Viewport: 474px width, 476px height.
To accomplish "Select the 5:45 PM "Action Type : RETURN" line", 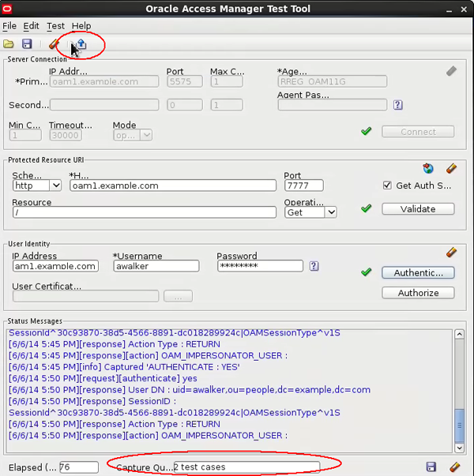I will coord(115,344).
